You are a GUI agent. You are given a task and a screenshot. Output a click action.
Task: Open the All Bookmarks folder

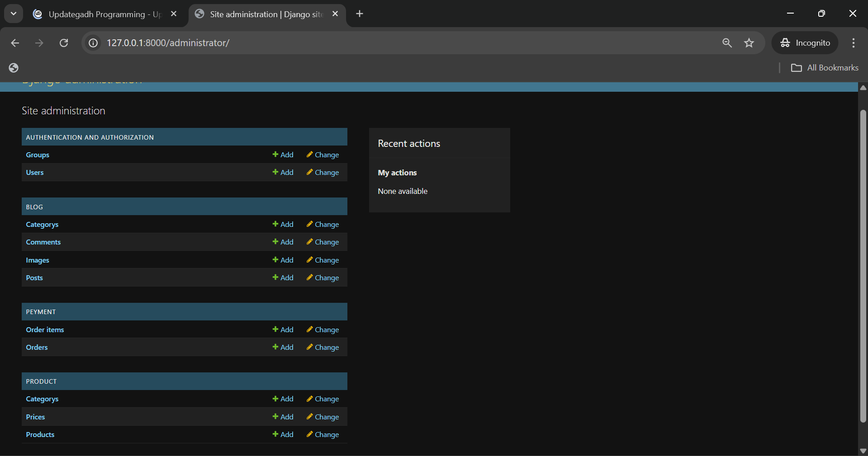[x=825, y=68]
